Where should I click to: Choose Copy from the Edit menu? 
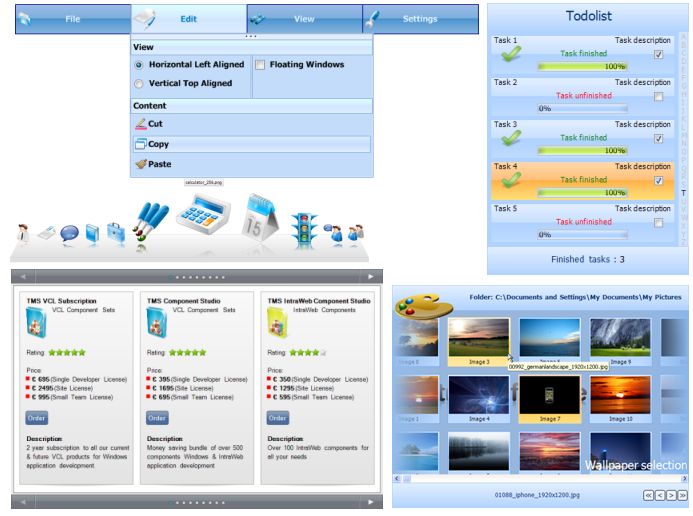point(158,144)
